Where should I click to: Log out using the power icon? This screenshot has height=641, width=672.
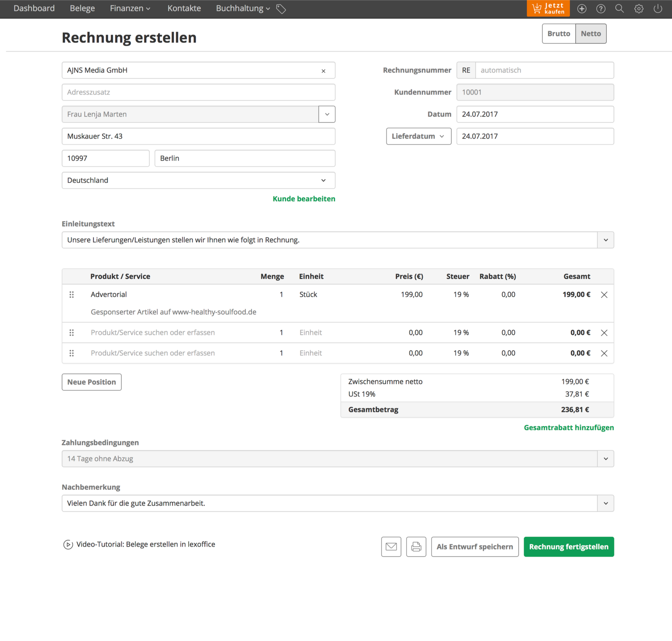[658, 9]
